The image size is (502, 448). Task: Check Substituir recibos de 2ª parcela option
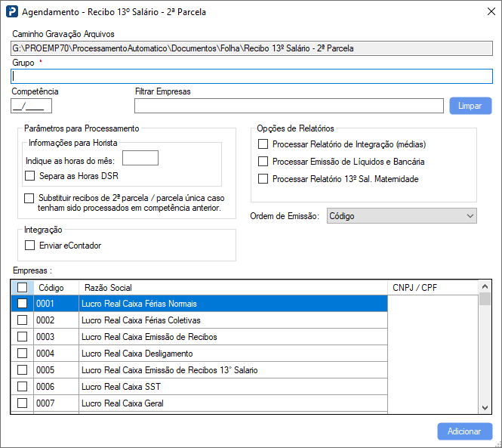pyautogui.click(x=30, y=198)
